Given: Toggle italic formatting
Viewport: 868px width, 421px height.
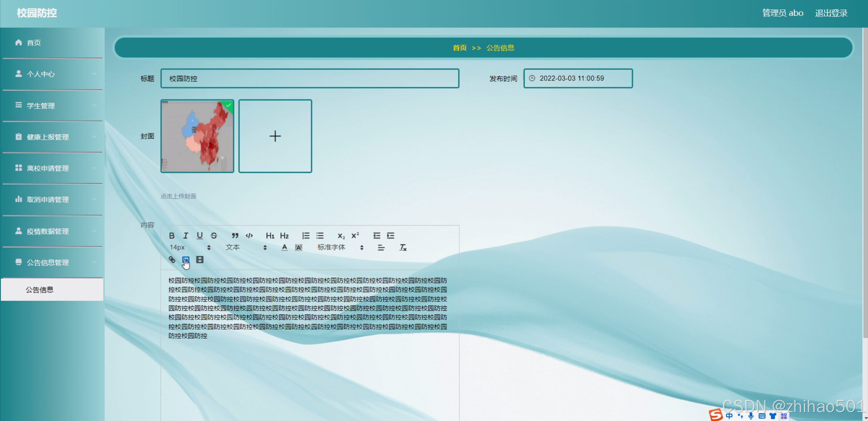Looking at the screenshot, I should (186, 235).
